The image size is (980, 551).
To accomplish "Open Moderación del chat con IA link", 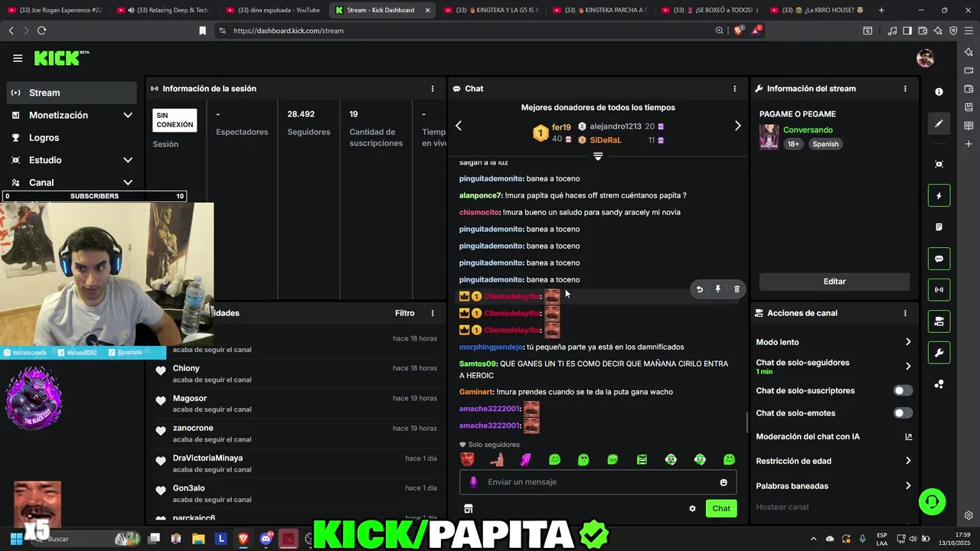I will click(834, 437).
